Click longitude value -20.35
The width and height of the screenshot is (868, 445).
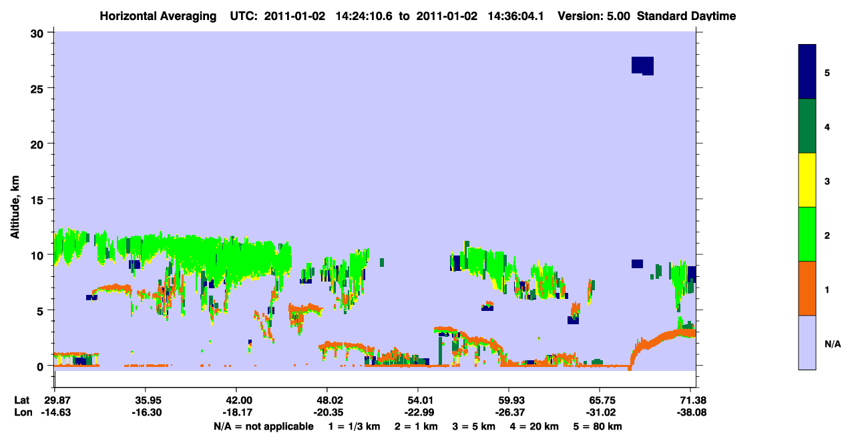[x=327, y=413]
